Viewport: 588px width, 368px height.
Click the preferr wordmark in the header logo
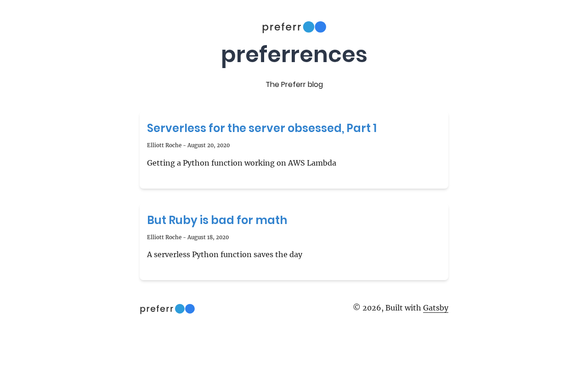281,27
